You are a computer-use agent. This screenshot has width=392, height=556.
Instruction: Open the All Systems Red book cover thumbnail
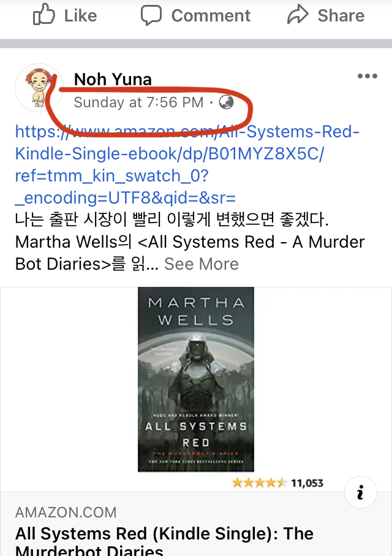pyautogui.click(x=196, y=379)
